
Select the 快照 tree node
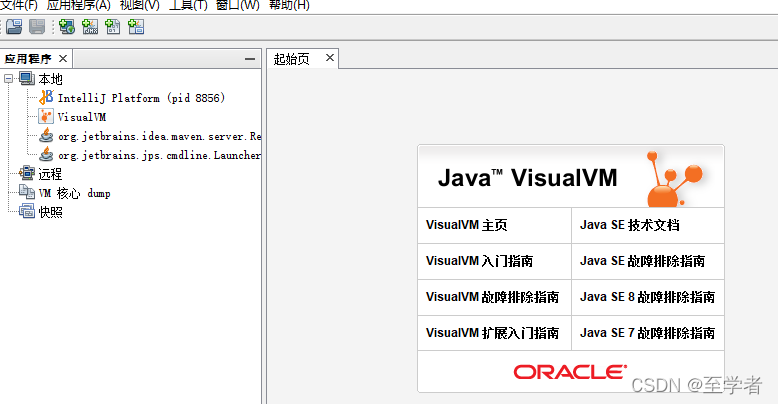[x=51, y=212]
